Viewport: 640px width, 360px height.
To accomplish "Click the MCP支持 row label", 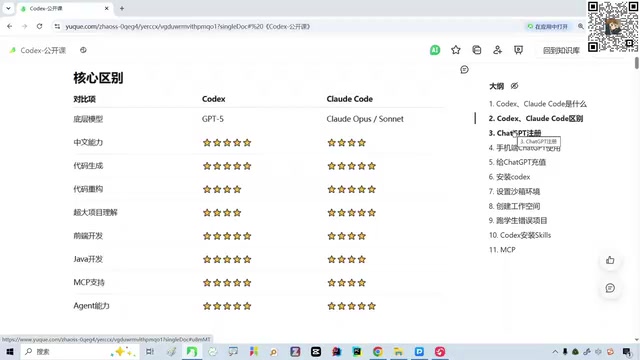I will 89,282.
